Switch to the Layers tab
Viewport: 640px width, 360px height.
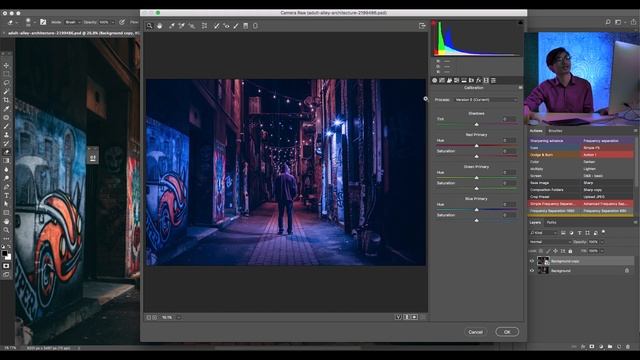(535, 223)
